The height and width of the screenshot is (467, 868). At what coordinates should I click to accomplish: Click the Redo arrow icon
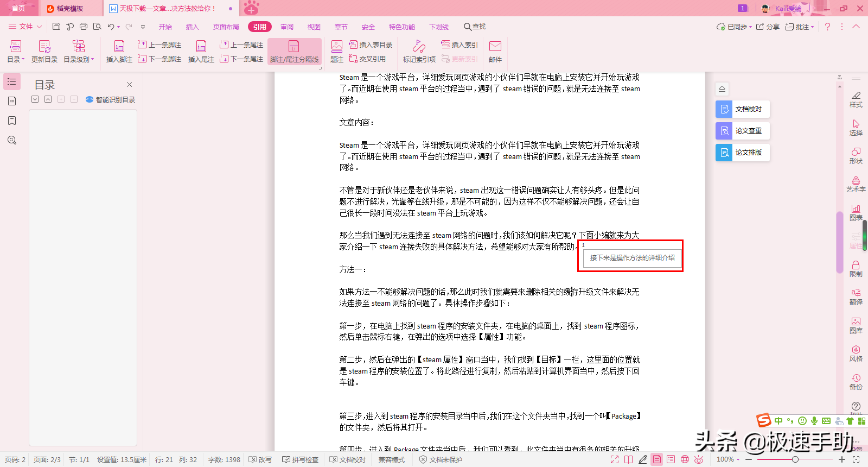(129, 27)
